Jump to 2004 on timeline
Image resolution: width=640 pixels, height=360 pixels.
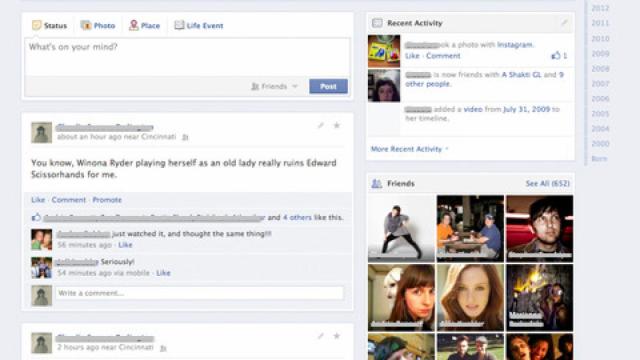600,129
